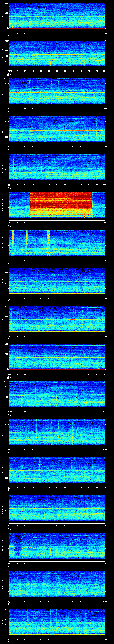Click the "40:00" end time label
Viewport: 114px width, 644px height.
pyautogui.click(x=105, y=336)
